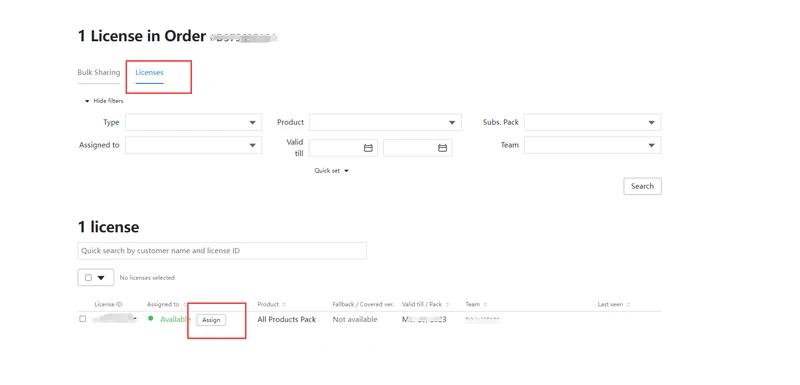Sort by Assigned to column
Screen dimensions: 800x385
point(166,304)
